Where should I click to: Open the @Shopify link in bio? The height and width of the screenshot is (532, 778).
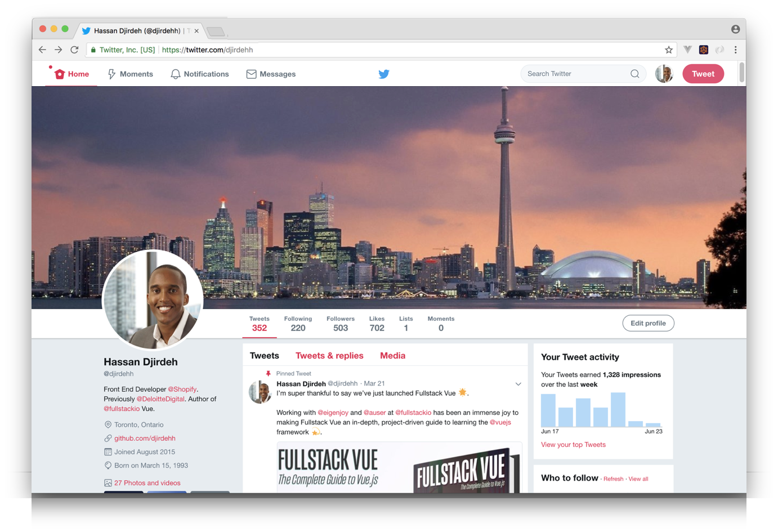tap(182, 389)
